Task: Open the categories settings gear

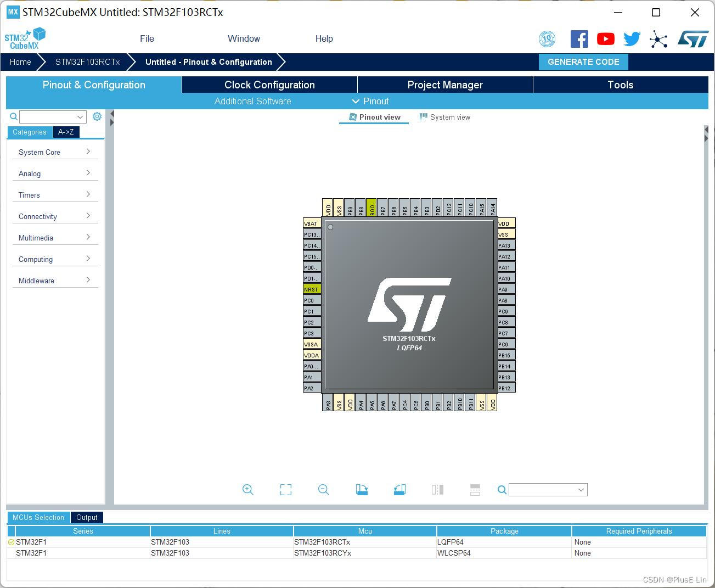Action: click(x=97, y=116)
